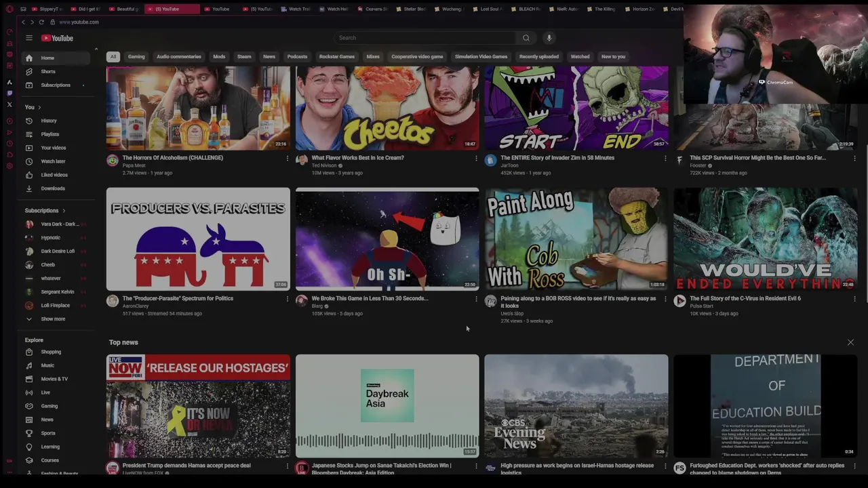Open options menu for C-Virus Resident Evil video
868x488 pixels.
(854, 299)
